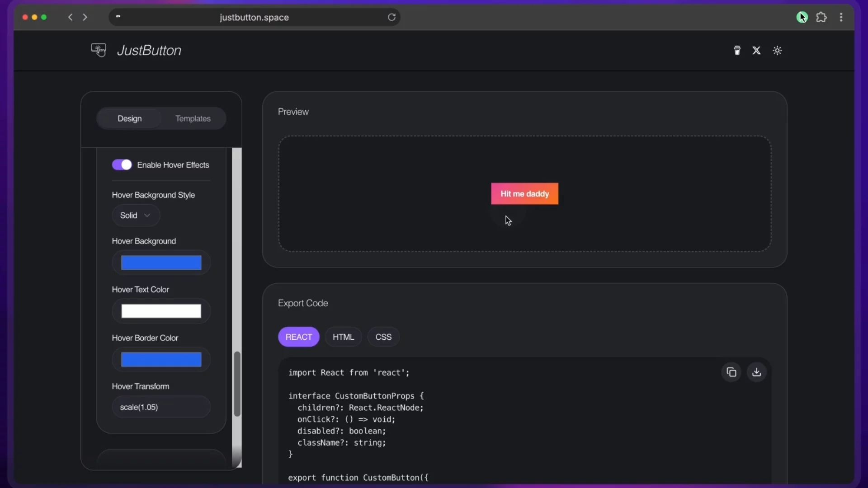
Task: Click the Hover Transform scale input field
Action: point(161,407)
